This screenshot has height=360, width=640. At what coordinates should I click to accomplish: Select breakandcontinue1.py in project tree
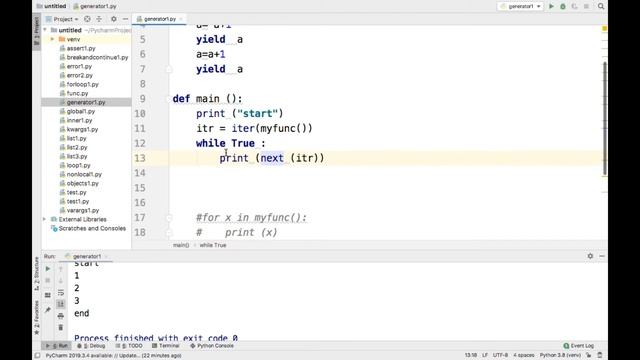(97, 57)
